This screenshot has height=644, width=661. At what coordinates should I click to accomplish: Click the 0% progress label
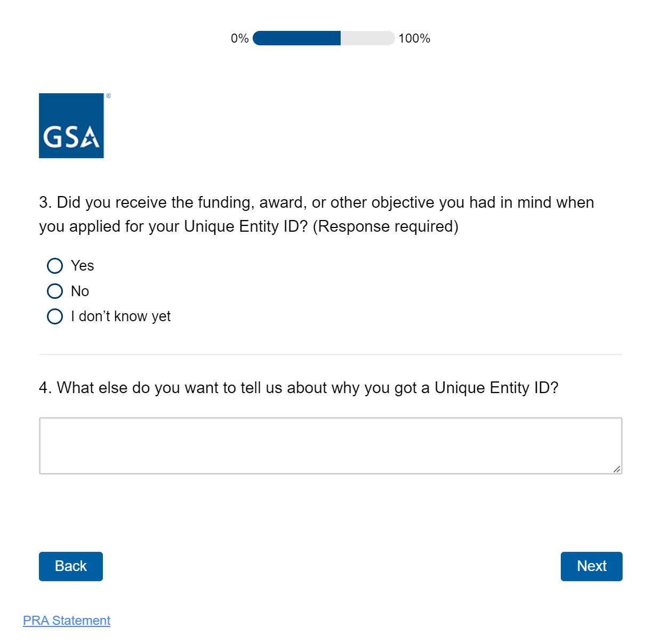click(240, 38)
